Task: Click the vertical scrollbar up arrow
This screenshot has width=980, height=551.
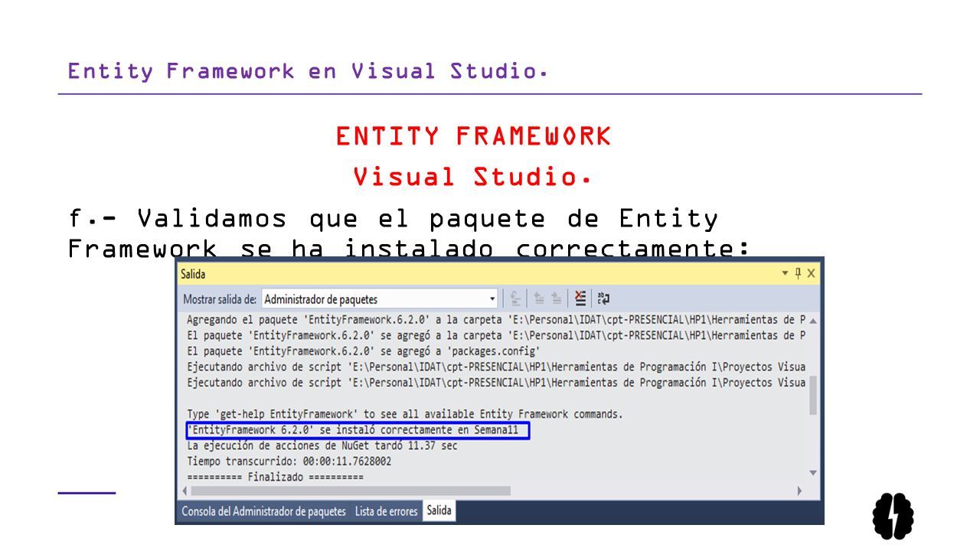Action: [813, 321]
